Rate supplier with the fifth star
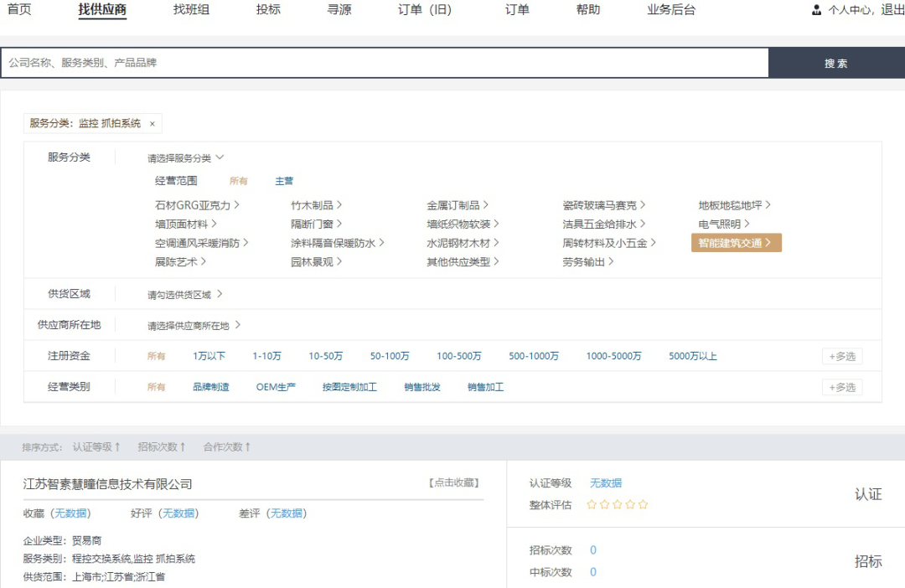The image size is (905, 588). tap(643, 505)
